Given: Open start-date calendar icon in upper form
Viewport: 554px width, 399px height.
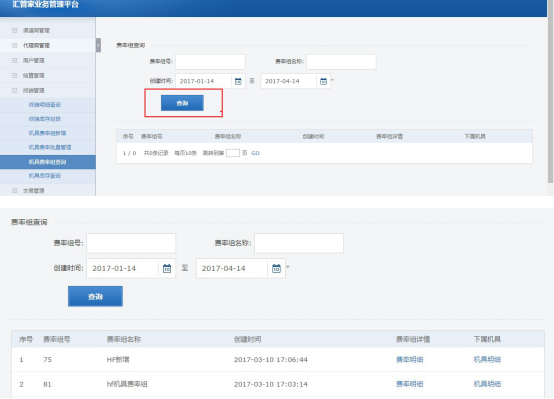Looking at the screenshot, I should coord(238,81).
